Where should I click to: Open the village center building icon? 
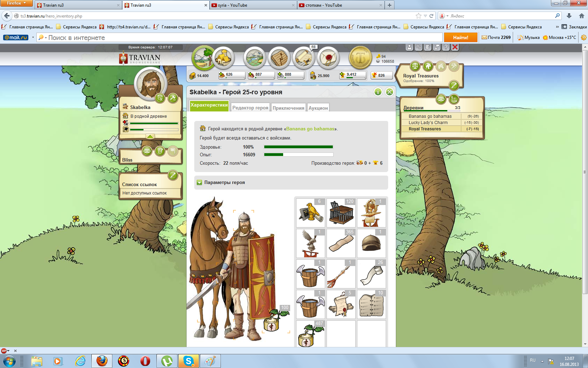pos(223,57)
